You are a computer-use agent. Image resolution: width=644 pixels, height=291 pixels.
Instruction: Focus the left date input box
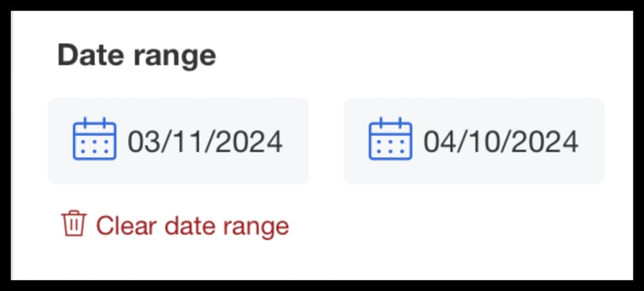click(178, 142)
